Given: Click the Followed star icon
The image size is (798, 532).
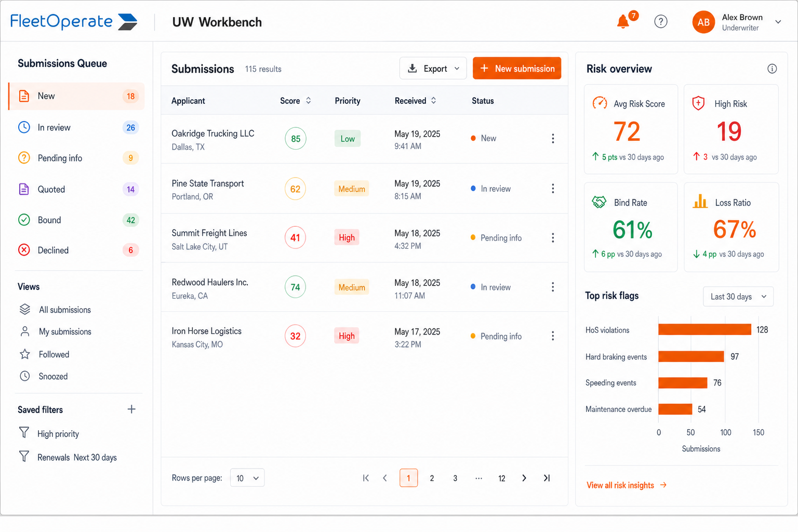Looking at the screenshot, I should [x=24, y=354].
